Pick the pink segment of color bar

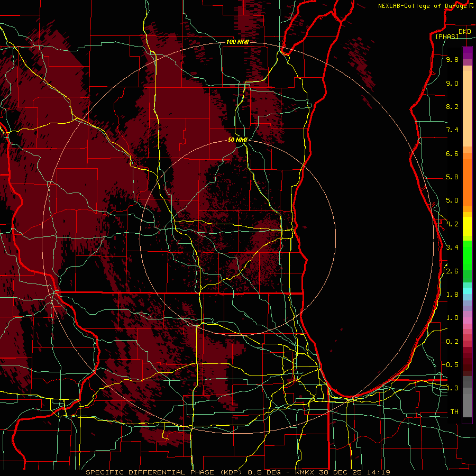pos(467,321)
